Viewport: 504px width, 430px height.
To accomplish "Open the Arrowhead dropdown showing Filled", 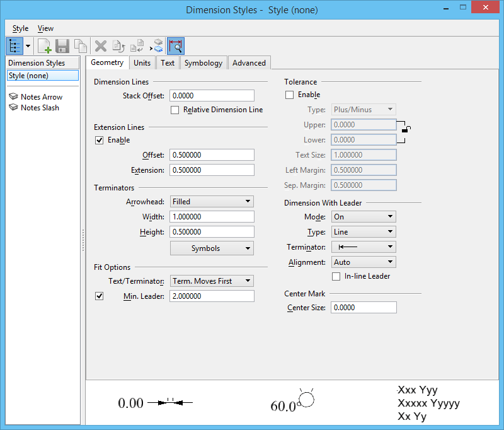I will (x=211, y=201).
